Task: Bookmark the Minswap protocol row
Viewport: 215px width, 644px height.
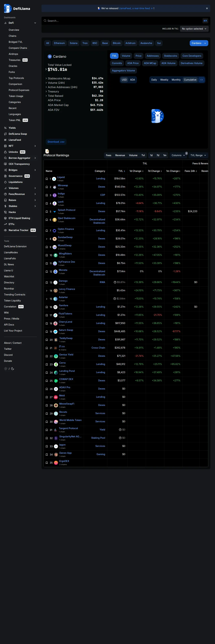Action: 47,187
